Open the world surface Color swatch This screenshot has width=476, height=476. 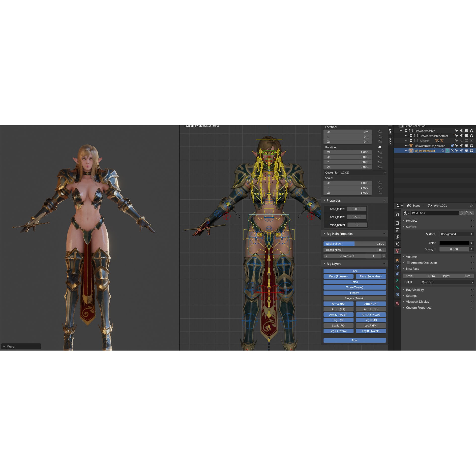coord(454,243)
